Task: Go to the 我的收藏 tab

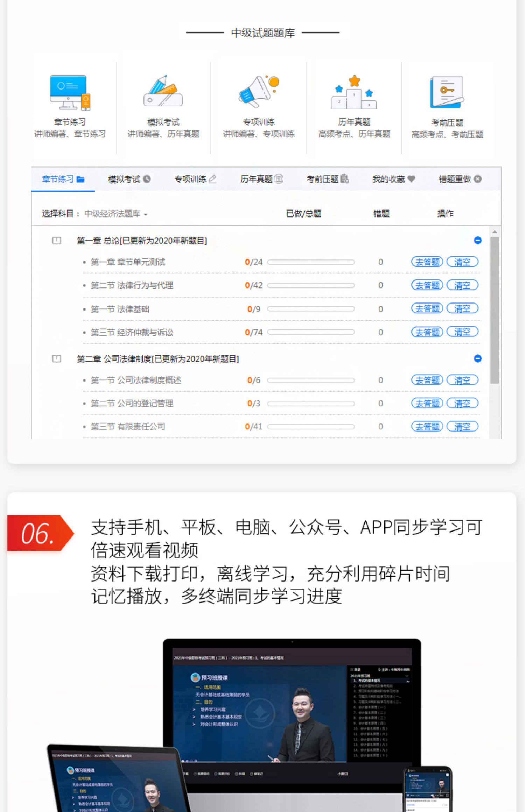Action: (394, 179)
